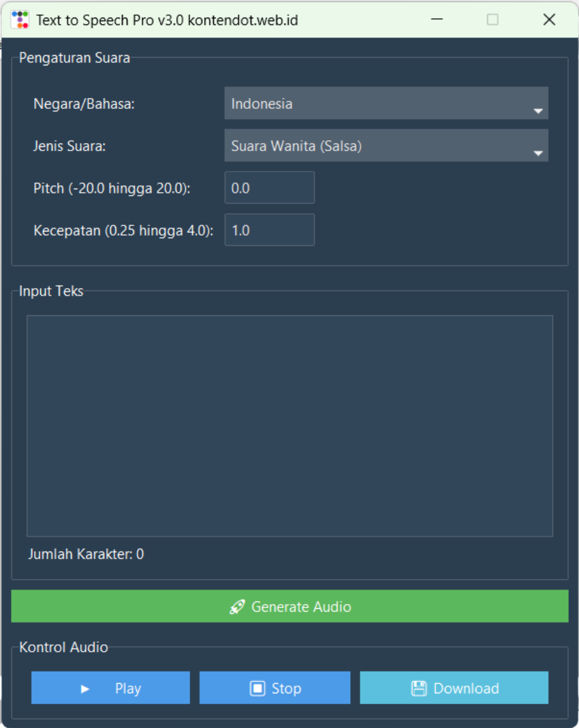Generate audio using the green button
Image resolution: width=579 pixels, height=728 pixels.
click(289, 606)
